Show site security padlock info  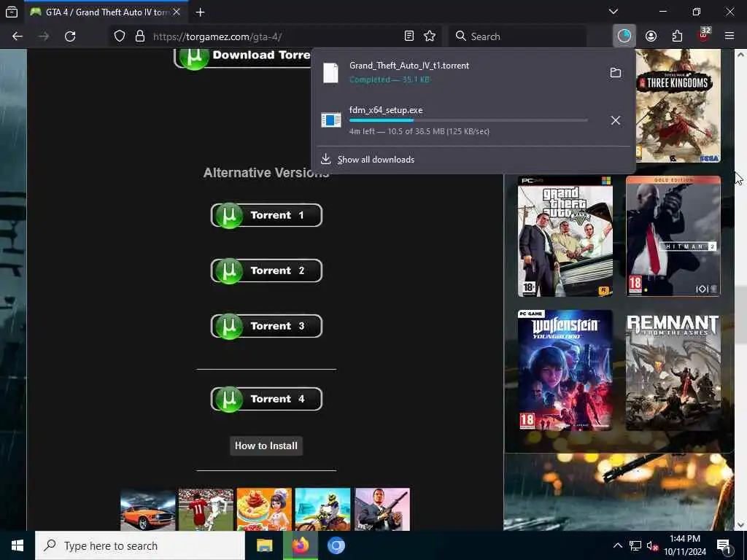tap(140, 36)
